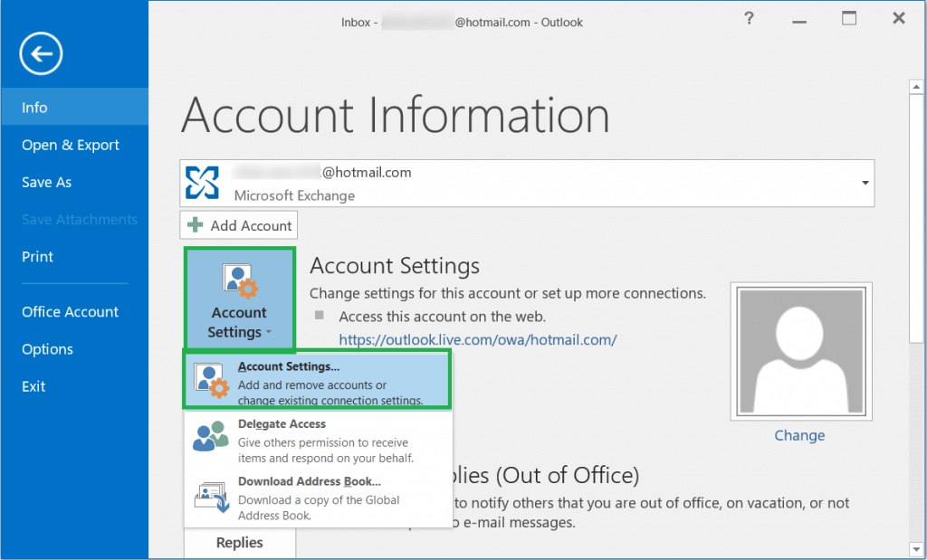Click the scrollbar up arrow
927x560 pixels.
915,85
